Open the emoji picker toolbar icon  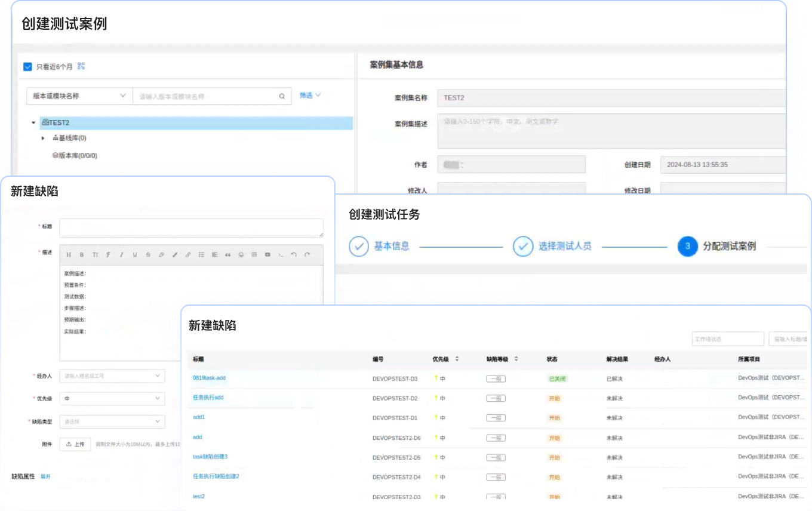click(241, 255)
